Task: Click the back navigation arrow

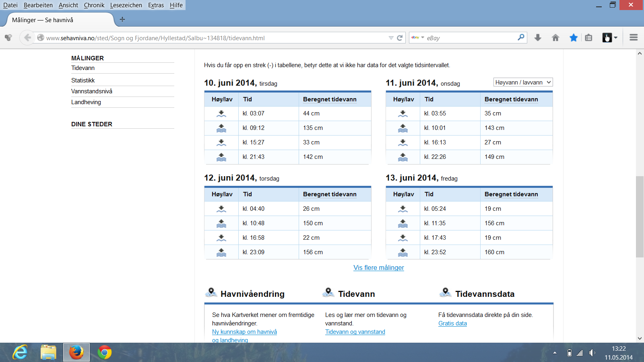Action: pos(27,38)
